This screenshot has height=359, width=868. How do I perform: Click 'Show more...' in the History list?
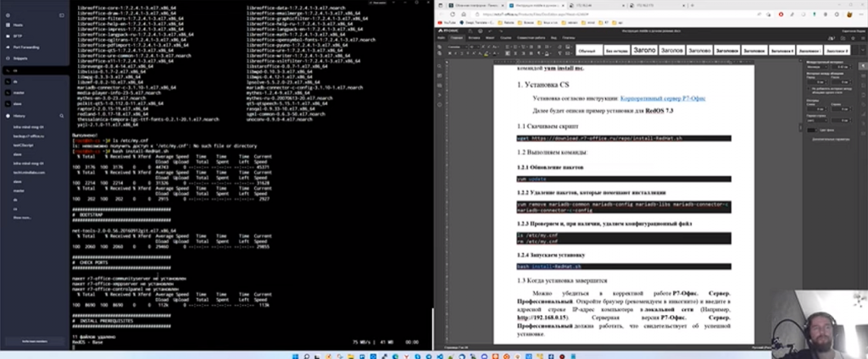(x=22, y=218)
